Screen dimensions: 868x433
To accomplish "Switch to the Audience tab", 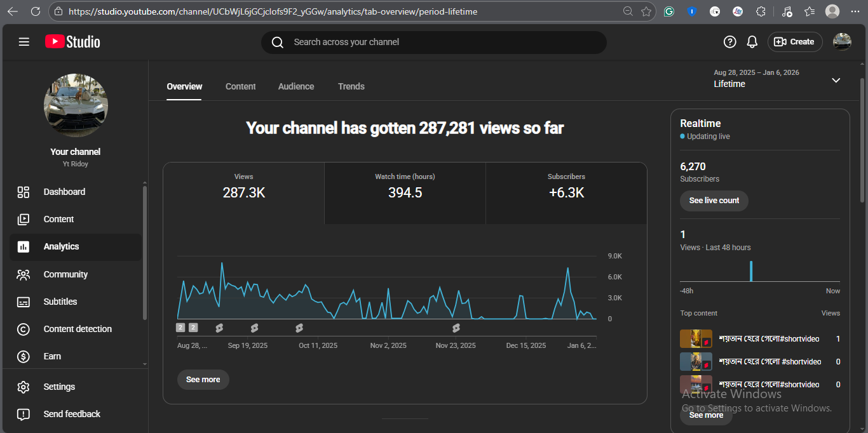I will point(296,86).
